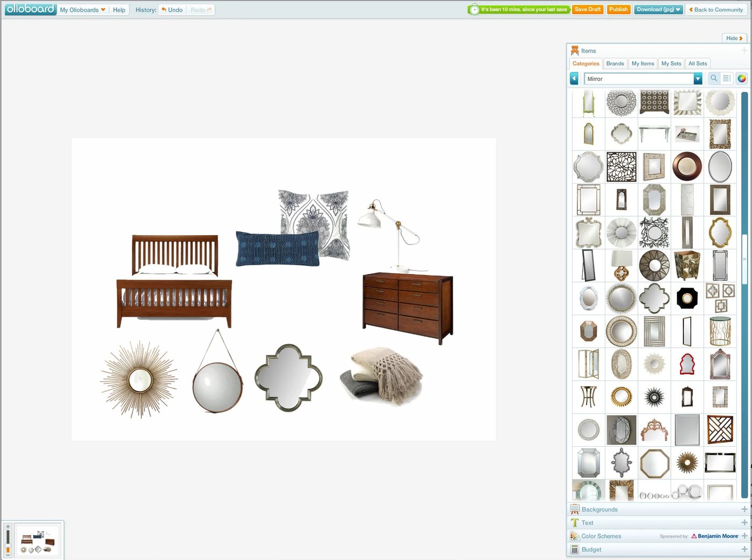752x560 pixels.
Task: Click the Items panel plus icon
Action: 744,50
